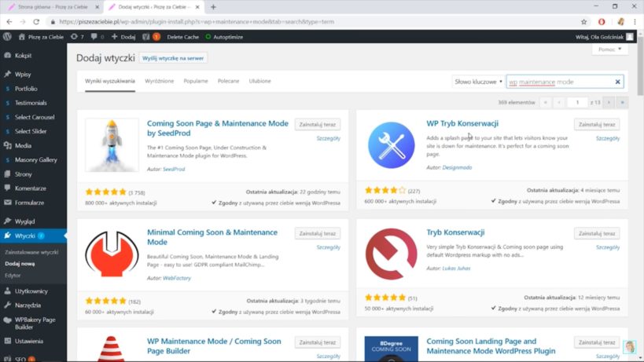Viewport: 644px width, 362px height.
Task: Click SeedProd rocket plugin thumbnail
Action: 112,144
